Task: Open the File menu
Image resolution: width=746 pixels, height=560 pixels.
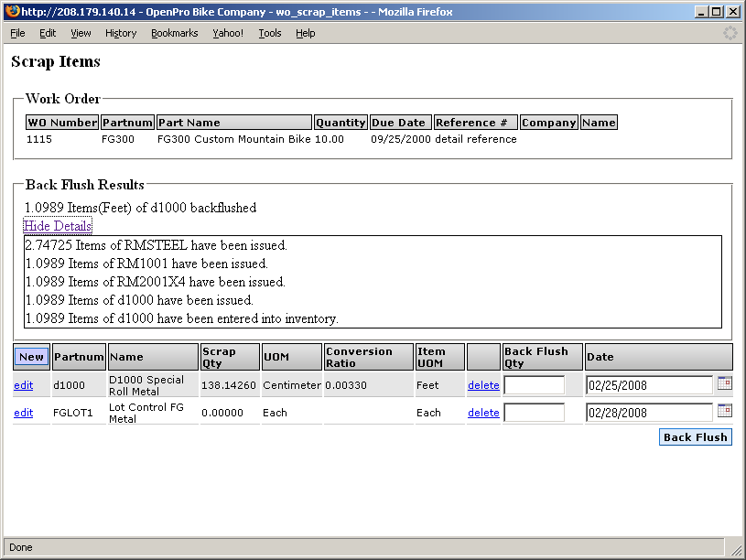Action: [17, 33]
